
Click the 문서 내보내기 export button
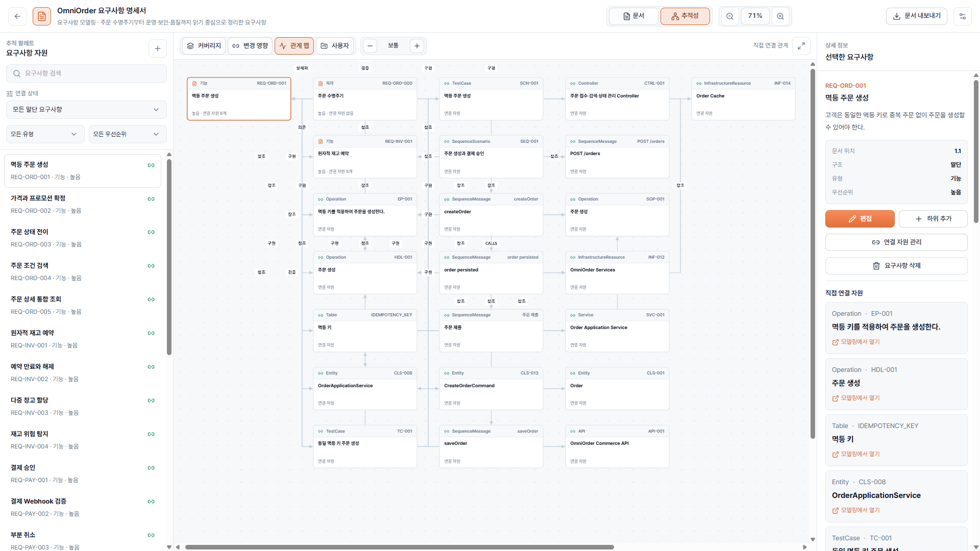click(917, 16)
